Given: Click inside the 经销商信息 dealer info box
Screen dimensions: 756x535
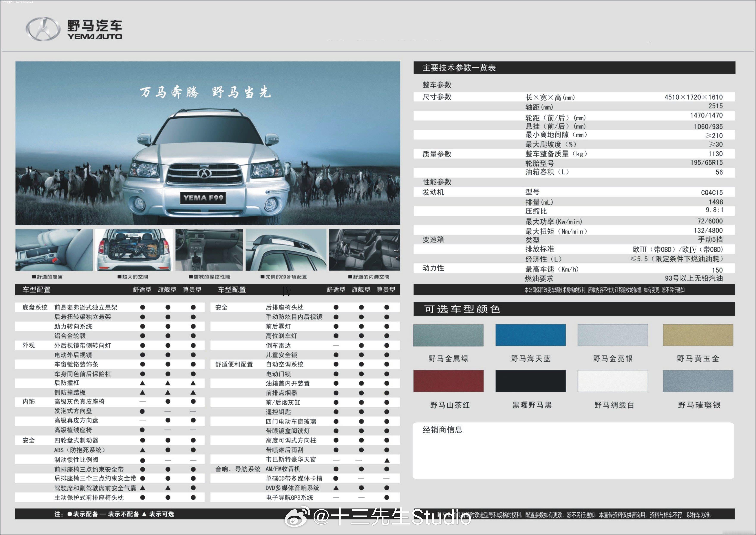Looking at the screenshot, I should coord(573,451).
